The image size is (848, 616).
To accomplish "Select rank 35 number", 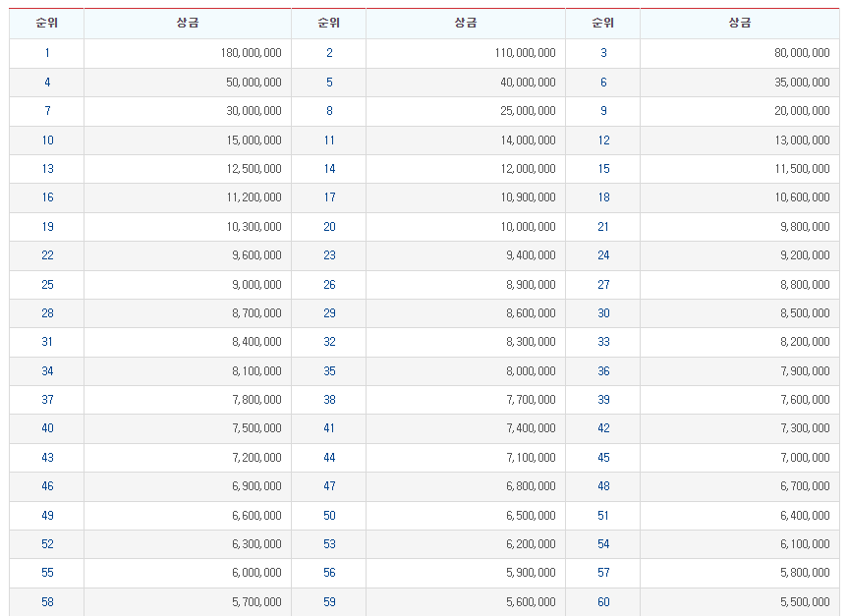I will tap(329, 371).
